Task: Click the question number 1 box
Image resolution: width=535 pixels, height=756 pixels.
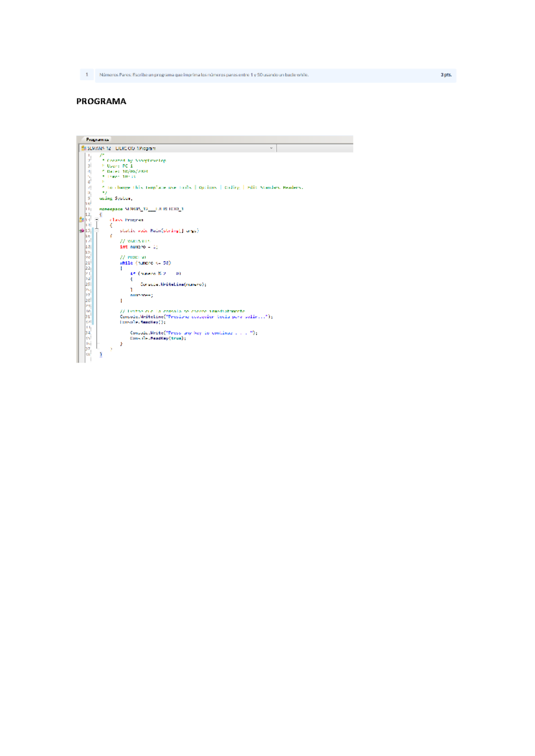Action: point(87,75)
